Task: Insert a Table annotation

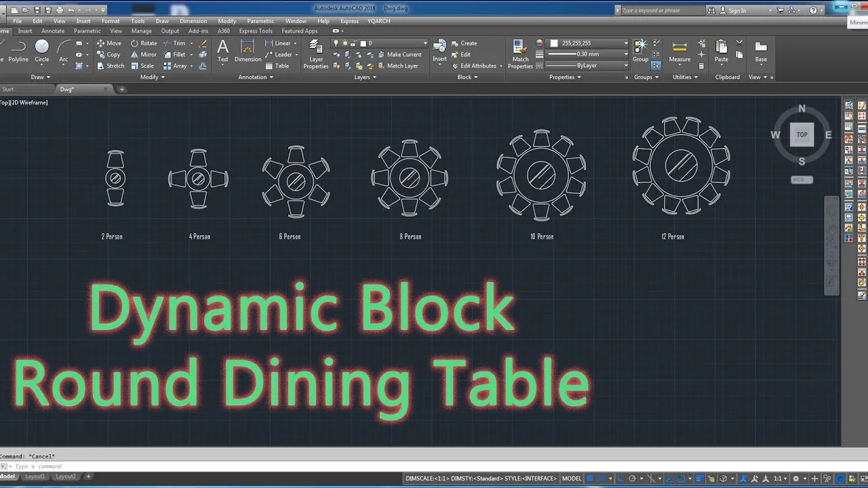Action: coord(277,66)
